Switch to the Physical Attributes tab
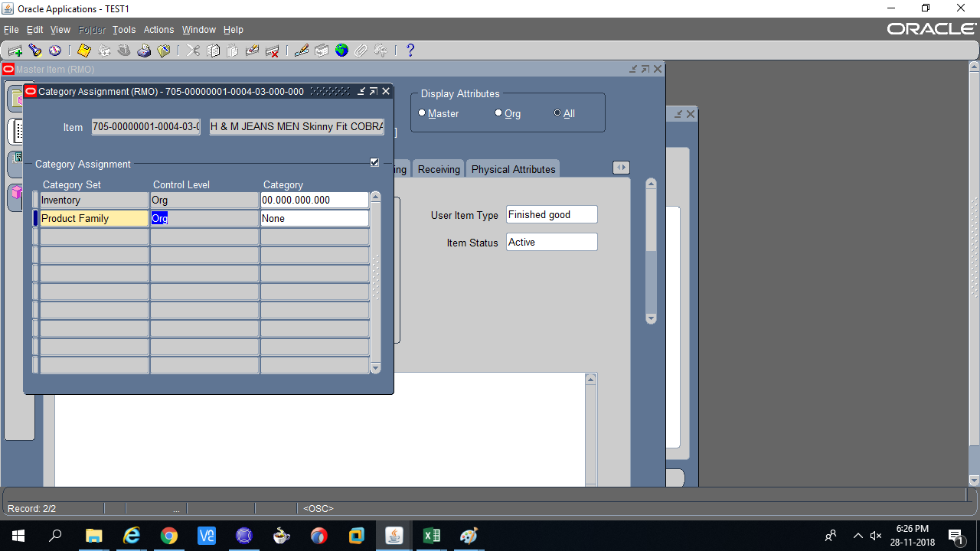This screenshot has height=551, width=980. (513, 168)
